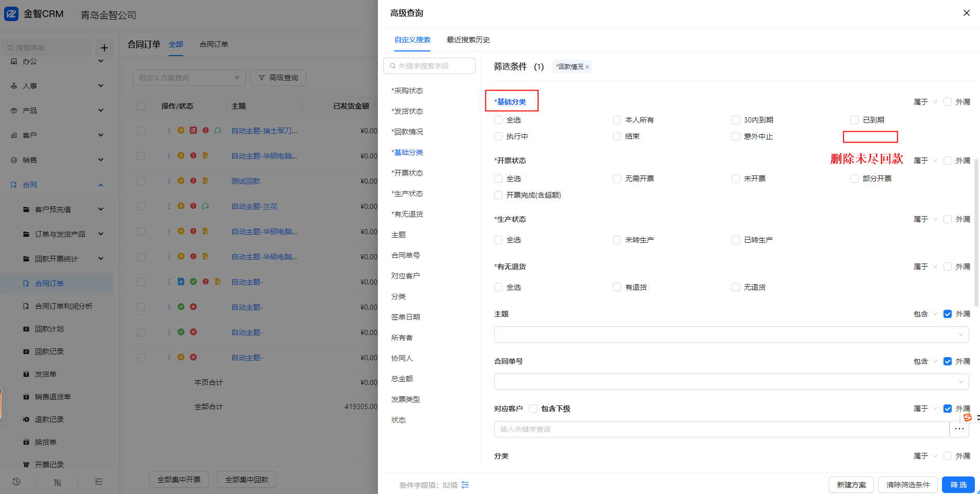Click the 发货单 sidebar icon
The height and width of the screenshot is (494, 980).
(x=26, y=374)
